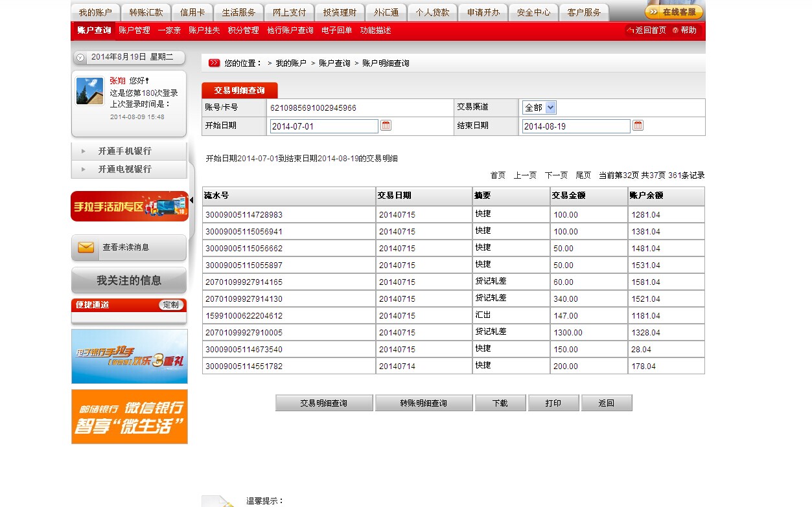Open the 转账汇款 top navigation tab

tap(146, 12)
